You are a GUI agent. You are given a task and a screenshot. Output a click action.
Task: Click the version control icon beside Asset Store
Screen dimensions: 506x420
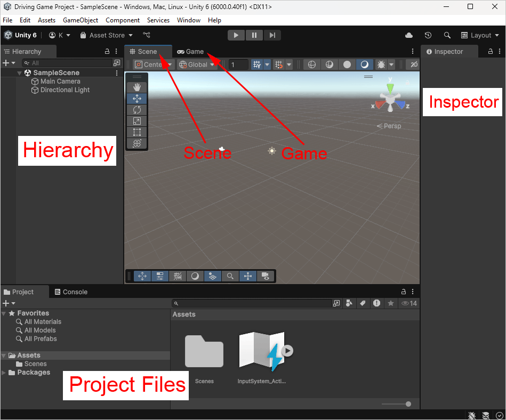pyautogui.click(x=147, y=35)
